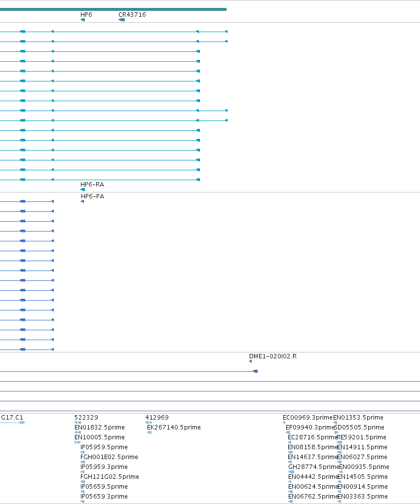Select the EK267140.5prime arrow glyph
Screen dimensions: 420x504
(x=149, y=432)
